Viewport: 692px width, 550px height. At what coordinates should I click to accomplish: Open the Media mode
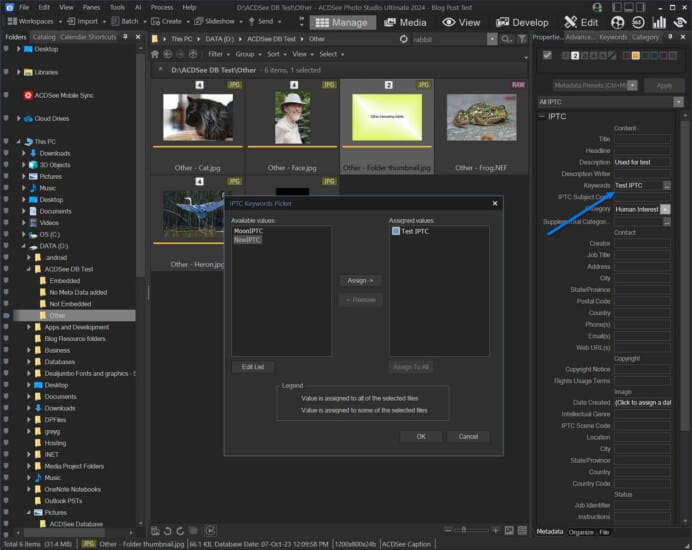pyautogui.click(x=406, y=21)
